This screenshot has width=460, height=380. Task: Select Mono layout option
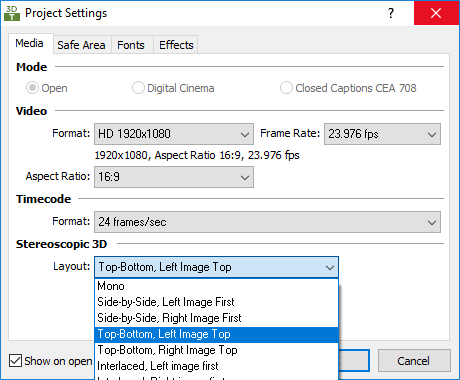click(217, 286)
